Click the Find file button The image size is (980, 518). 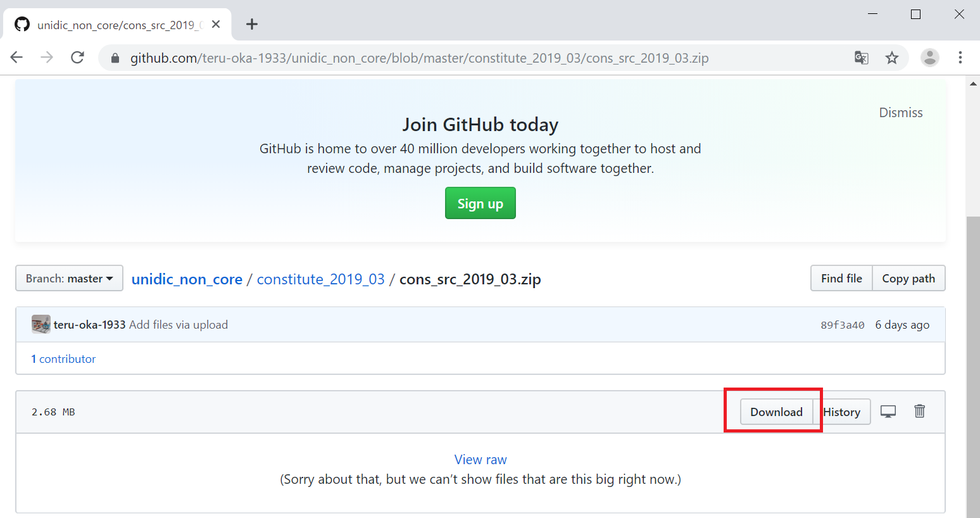point(841,279)
